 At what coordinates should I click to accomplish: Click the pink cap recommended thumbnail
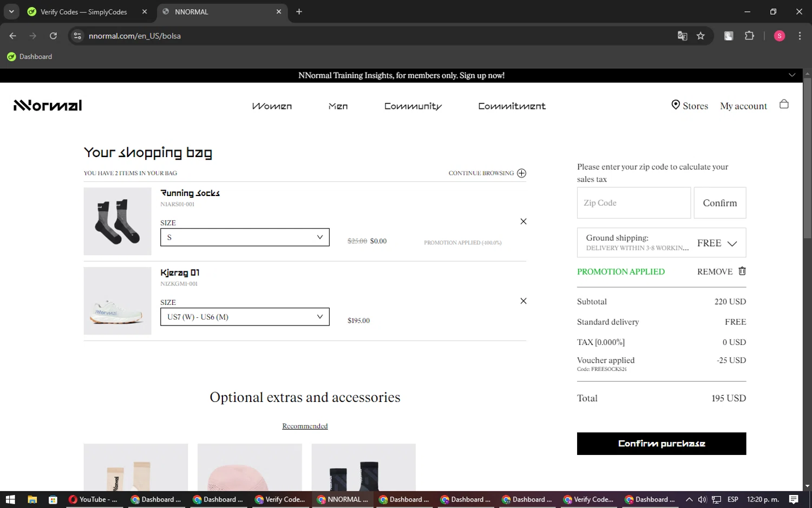250,467
